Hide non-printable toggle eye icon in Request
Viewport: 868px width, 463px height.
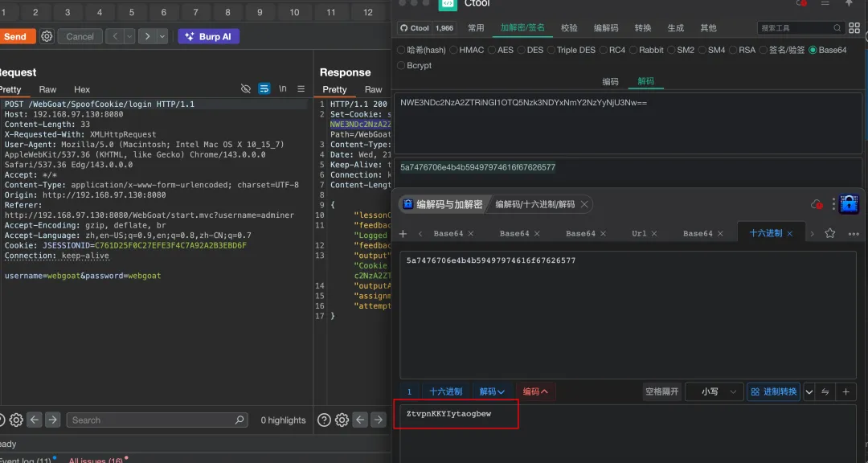coord(246,88)
